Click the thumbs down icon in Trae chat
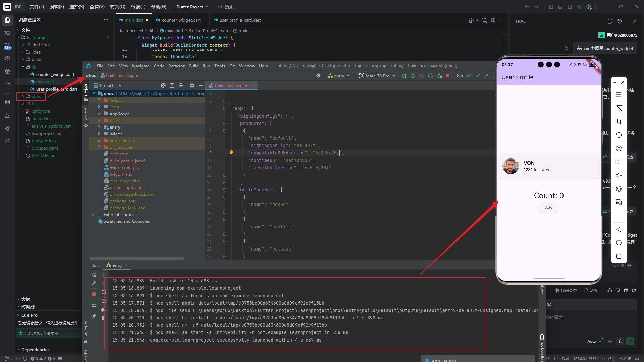The width and height of the screenshot is (644, 362). tap(618, 290)
